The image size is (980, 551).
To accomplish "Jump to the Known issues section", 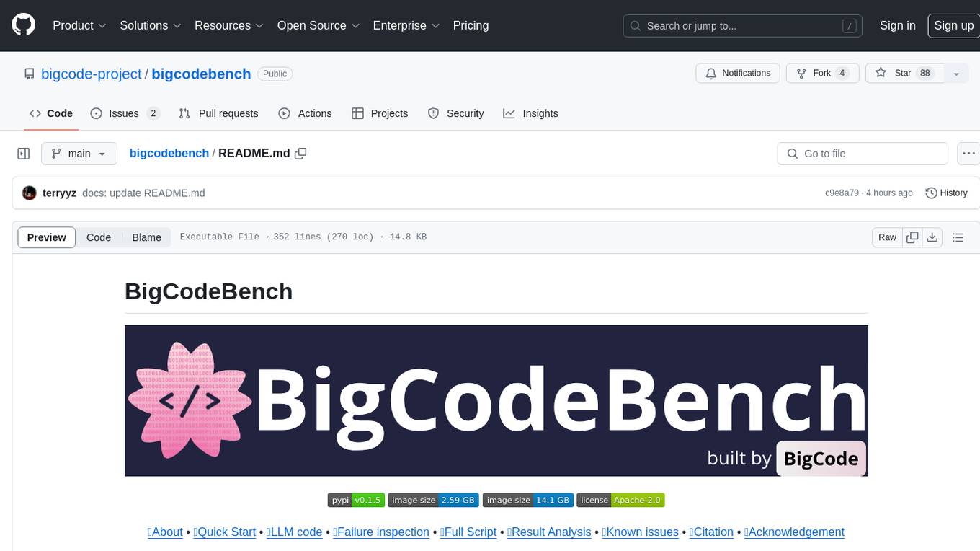I will tap(640, 532).
